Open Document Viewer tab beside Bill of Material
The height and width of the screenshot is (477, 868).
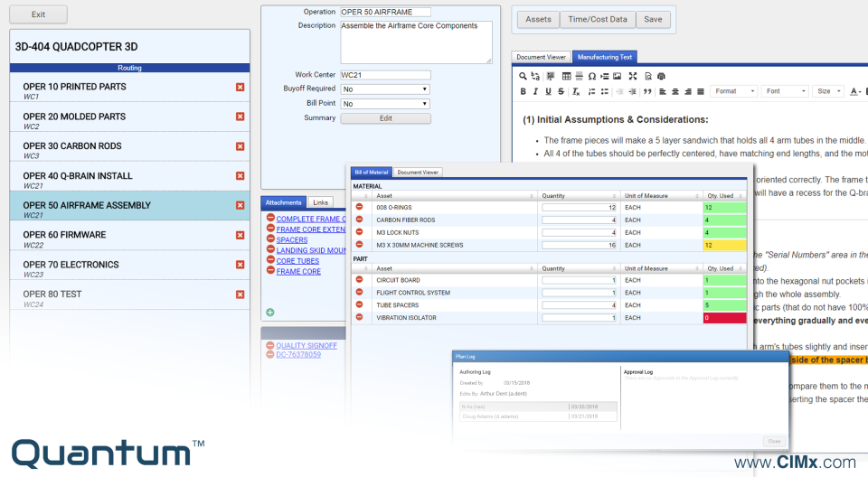(418, 172)
